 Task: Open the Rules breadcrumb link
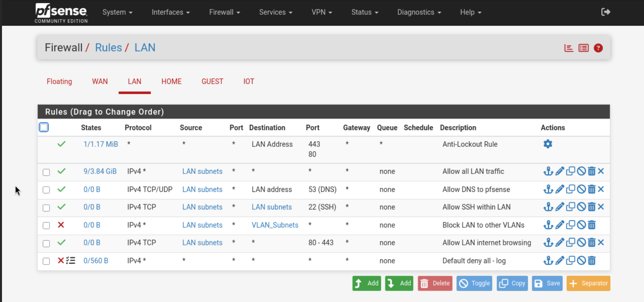click(108, 47)
